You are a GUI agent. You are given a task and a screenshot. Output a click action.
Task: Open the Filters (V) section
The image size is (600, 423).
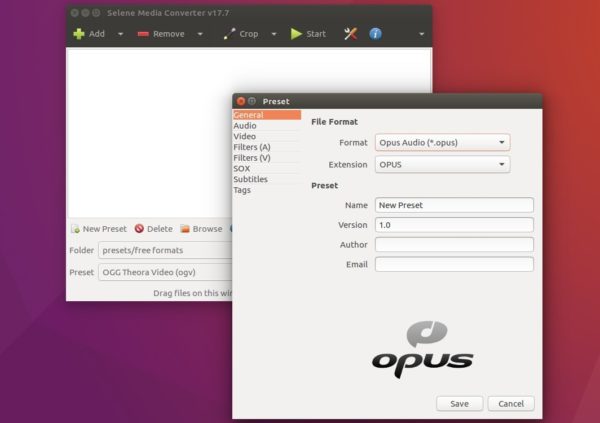point(267,158)
